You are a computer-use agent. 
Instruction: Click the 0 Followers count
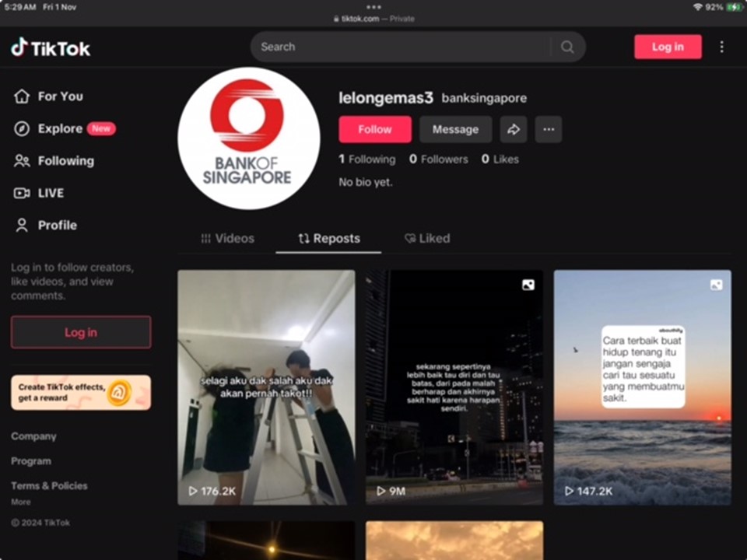coord(438,159)
